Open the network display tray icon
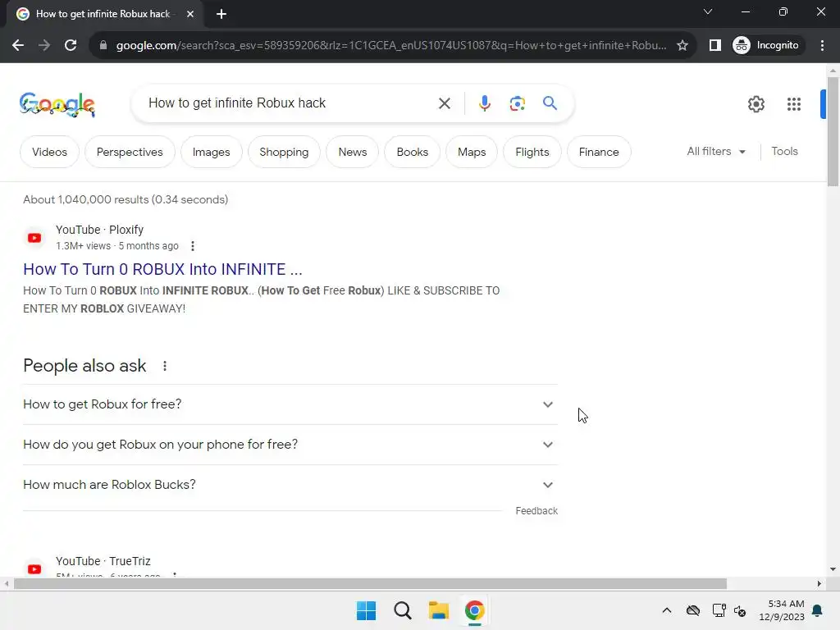 click(x=719, y=610)
